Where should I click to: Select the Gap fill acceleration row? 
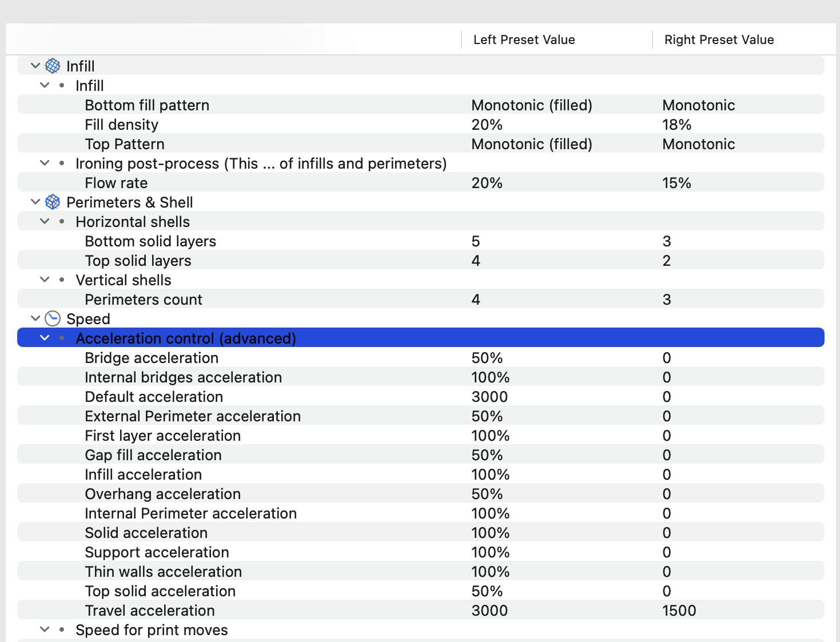(x=421, y=455)
